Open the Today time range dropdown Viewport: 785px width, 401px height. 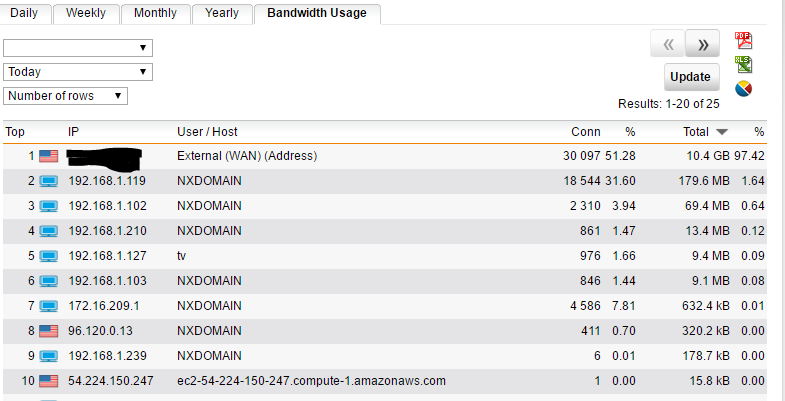pos(78,72)
